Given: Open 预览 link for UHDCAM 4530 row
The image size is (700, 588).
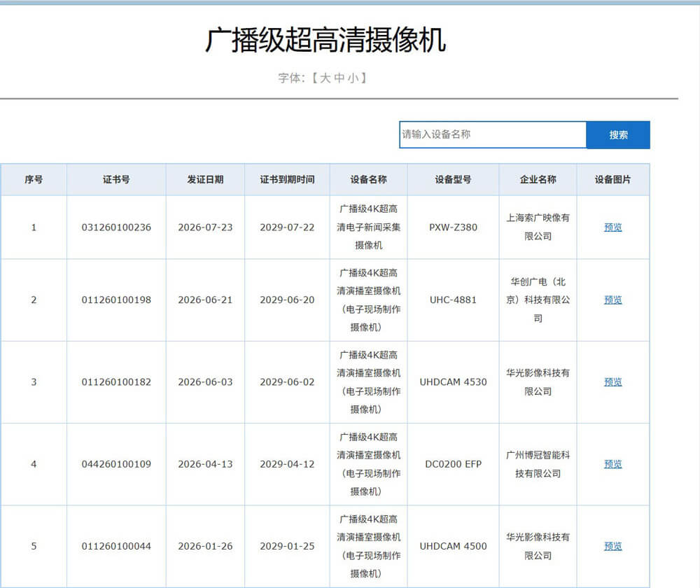Looking at the screenshot, I should pyautogui.click(x=612, y=382).
